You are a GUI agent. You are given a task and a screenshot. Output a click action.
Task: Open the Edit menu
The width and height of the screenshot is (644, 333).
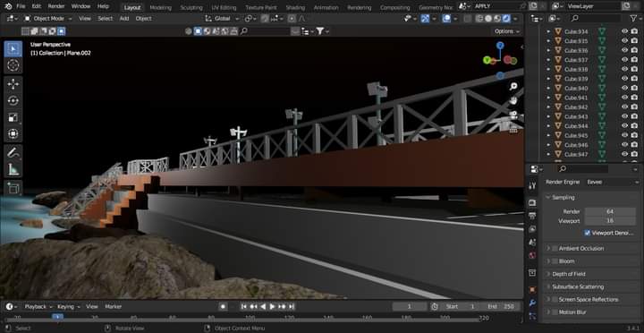click(37, 6)
